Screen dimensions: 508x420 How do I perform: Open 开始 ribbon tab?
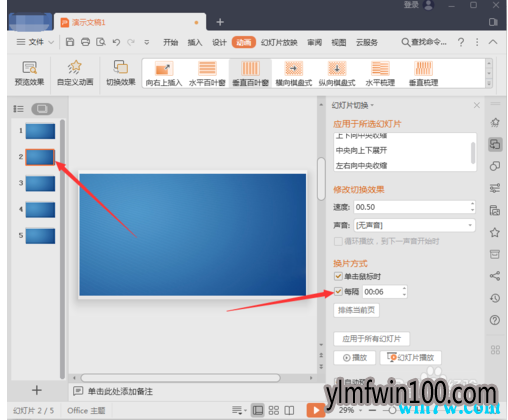pyautogui.click(x=170, y=42)
